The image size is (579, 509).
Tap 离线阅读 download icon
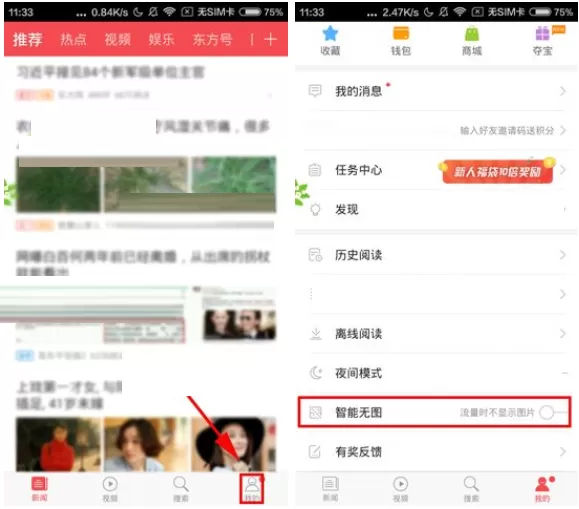coord(315,334)
